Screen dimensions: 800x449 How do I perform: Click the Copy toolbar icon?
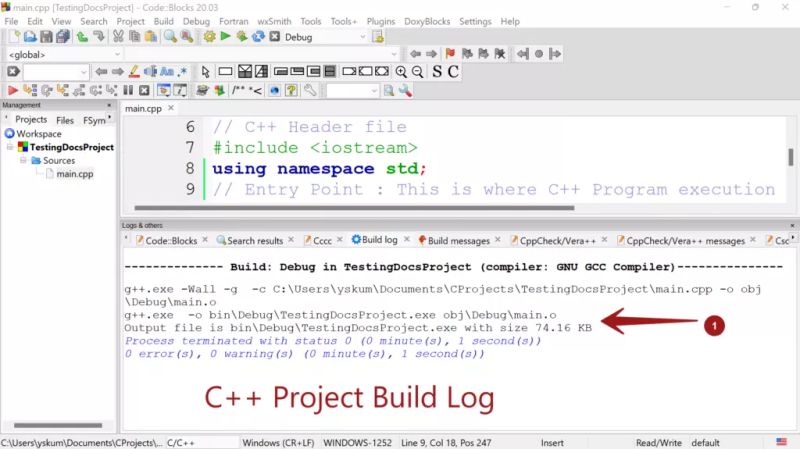[x=135, y=37]
